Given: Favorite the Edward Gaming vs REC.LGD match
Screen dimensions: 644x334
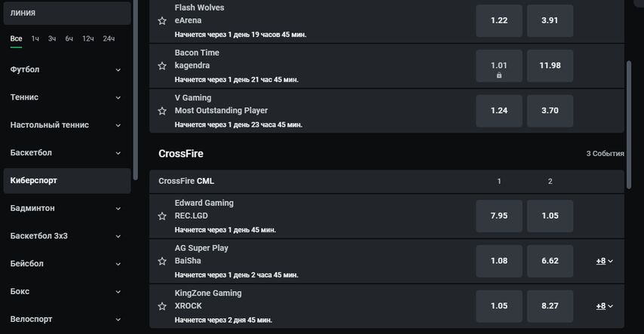Looking at the screenshot, I should 162,216.
